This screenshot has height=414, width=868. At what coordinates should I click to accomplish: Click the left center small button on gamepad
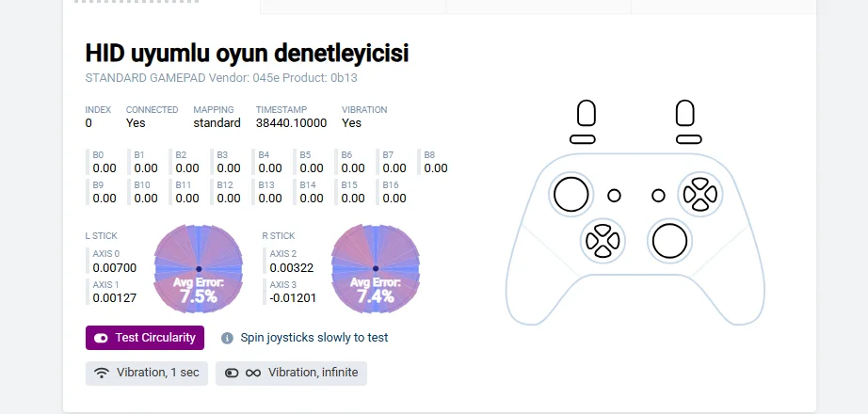(614, 196)
